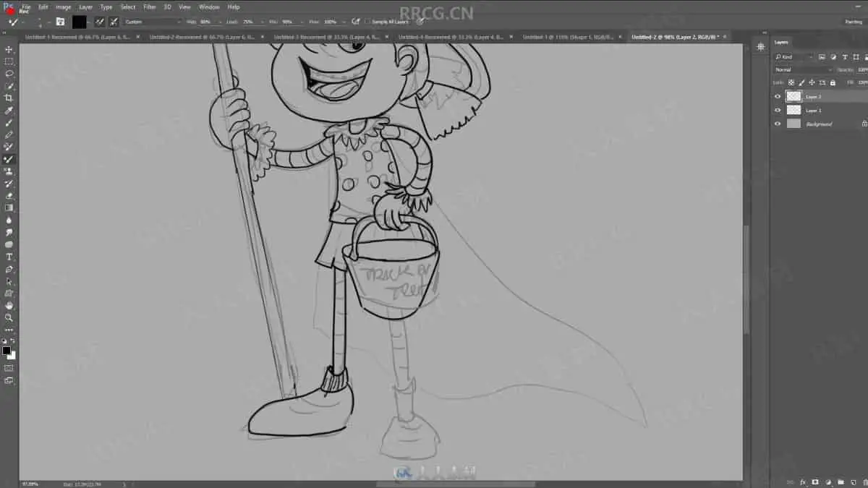Click the lock all padlock icon

[832, 82]
